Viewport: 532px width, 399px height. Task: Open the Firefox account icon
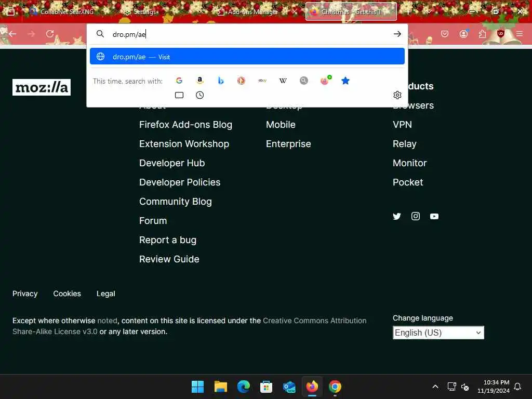pos(463,34)
